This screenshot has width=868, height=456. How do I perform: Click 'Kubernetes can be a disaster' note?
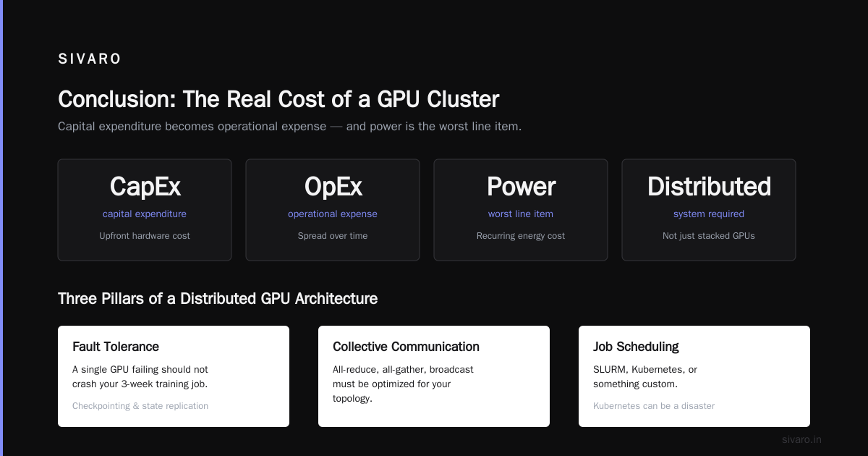(x=654, y=406)
